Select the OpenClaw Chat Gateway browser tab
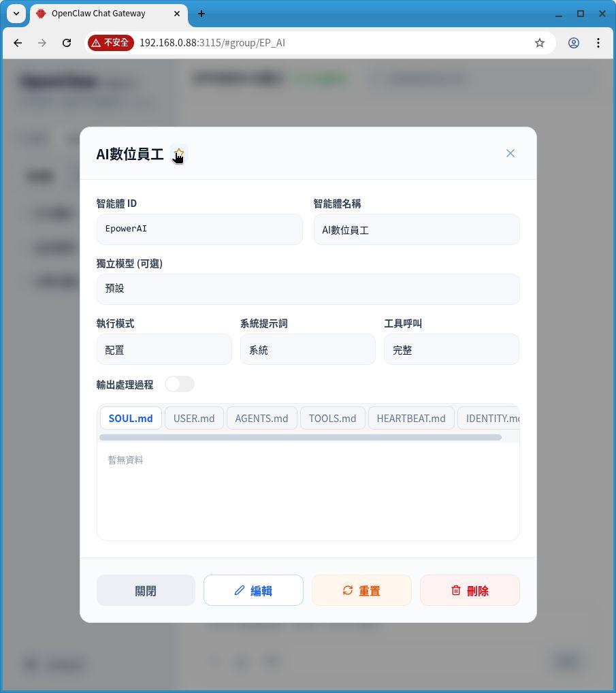The image size is (616, 693). (109, 14)
